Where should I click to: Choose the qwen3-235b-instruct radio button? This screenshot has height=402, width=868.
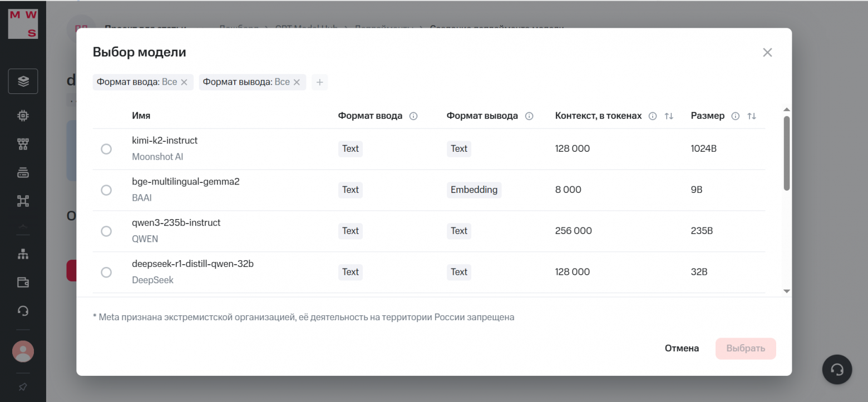106,231
